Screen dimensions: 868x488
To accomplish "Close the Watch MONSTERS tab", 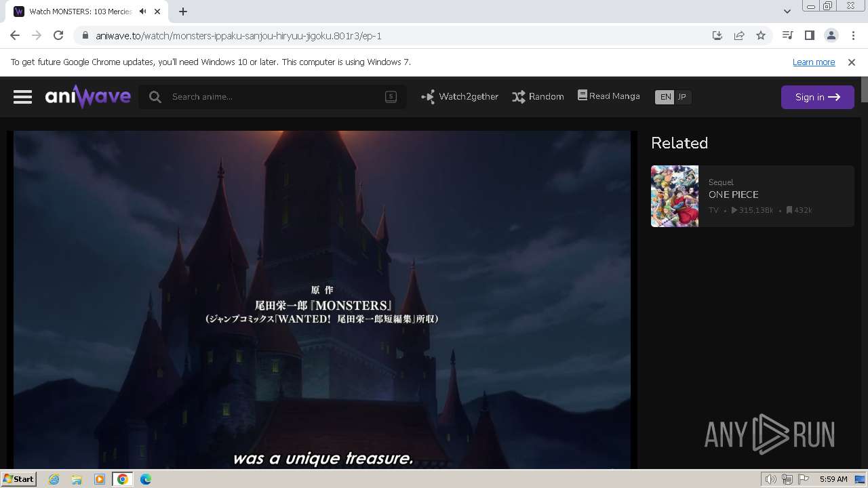I will pos(158,12).
